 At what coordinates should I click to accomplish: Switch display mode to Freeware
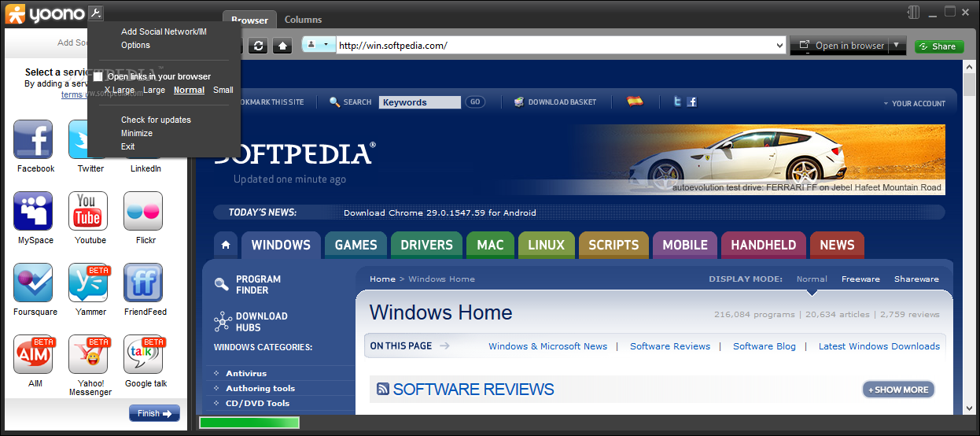(860, 279)
